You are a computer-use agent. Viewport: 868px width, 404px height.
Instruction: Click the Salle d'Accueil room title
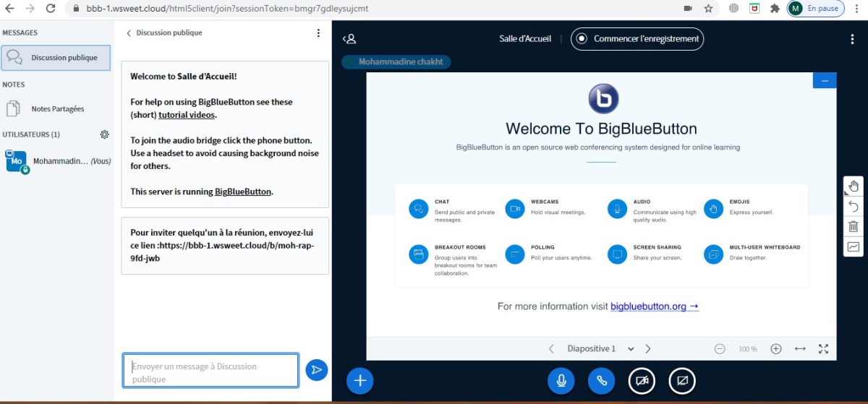[525, 39]
